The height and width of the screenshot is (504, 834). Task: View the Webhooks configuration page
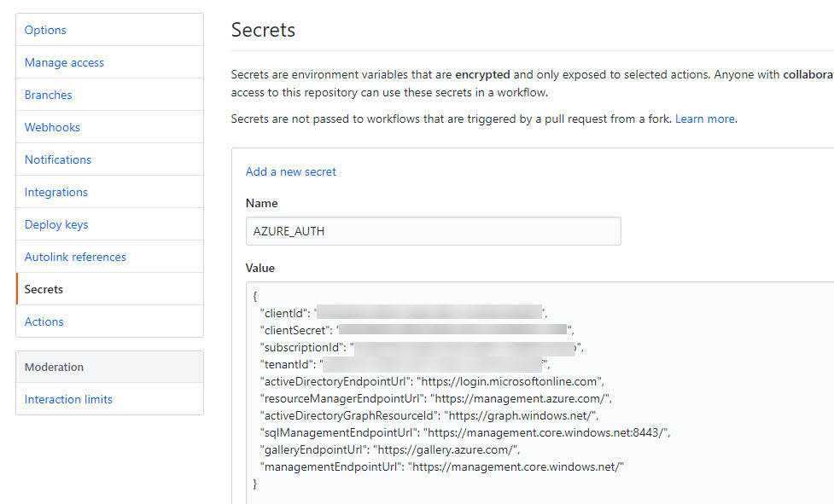click(52, 127)
